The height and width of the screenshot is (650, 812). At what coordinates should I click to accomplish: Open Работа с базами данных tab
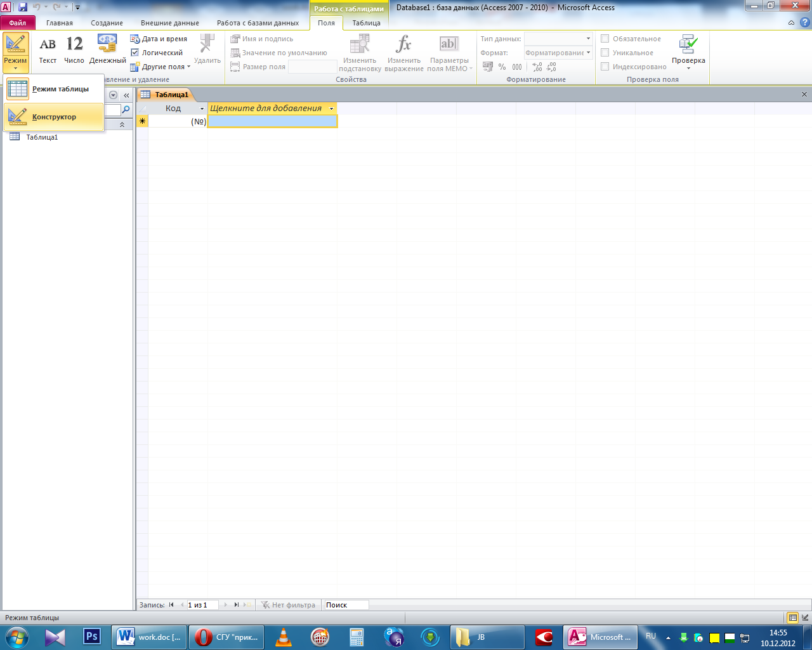click(x=258, y=23)
